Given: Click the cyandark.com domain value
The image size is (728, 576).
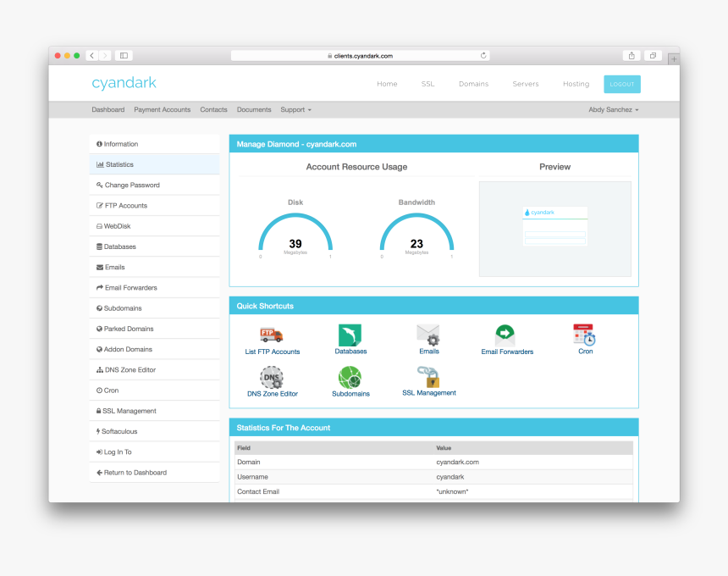Looking at the screenshot, I should (x=457, y=462).
